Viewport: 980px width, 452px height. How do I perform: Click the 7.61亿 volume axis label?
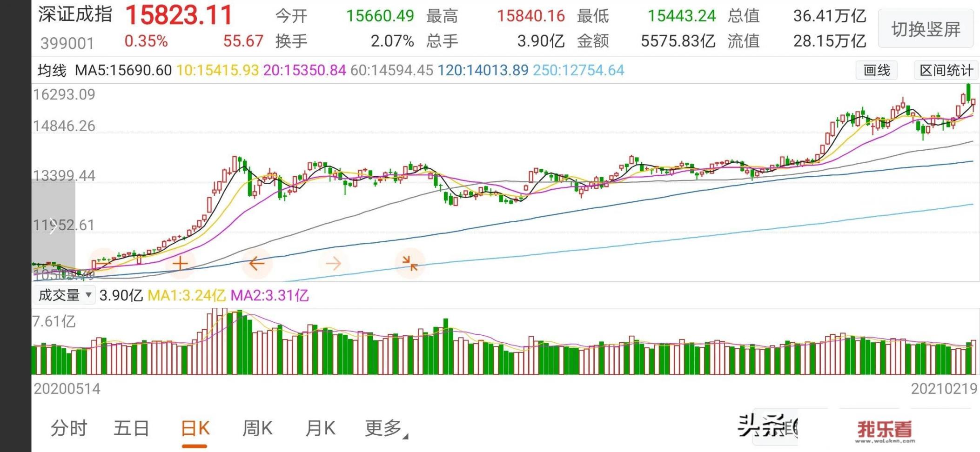(54, 322)
